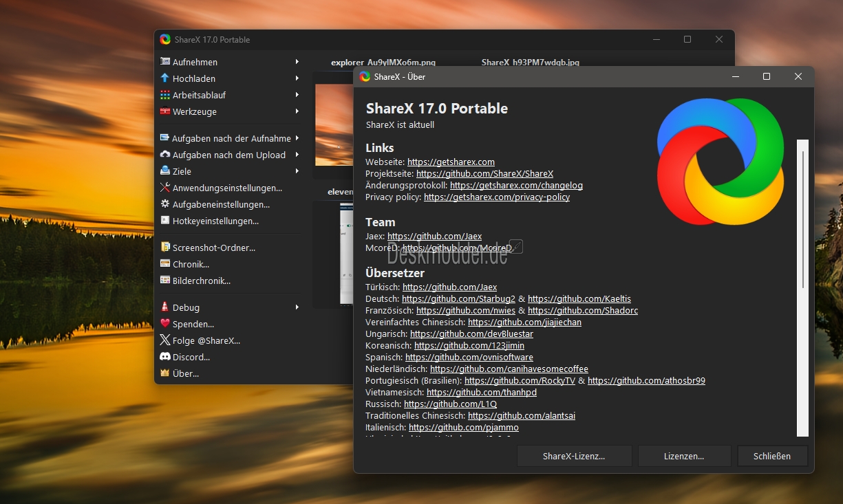843x504 pixels.
Task: Open the github.com/ShareX/ShareX project link
Action: tap(484, 174)
